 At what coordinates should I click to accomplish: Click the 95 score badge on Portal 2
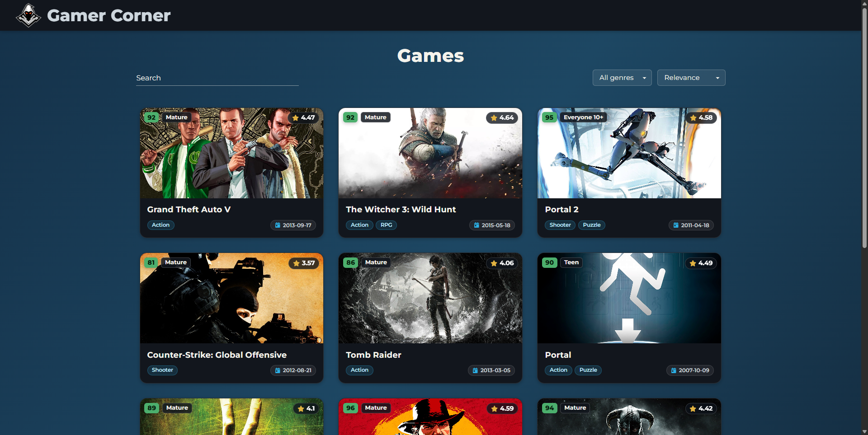[549, 117]
